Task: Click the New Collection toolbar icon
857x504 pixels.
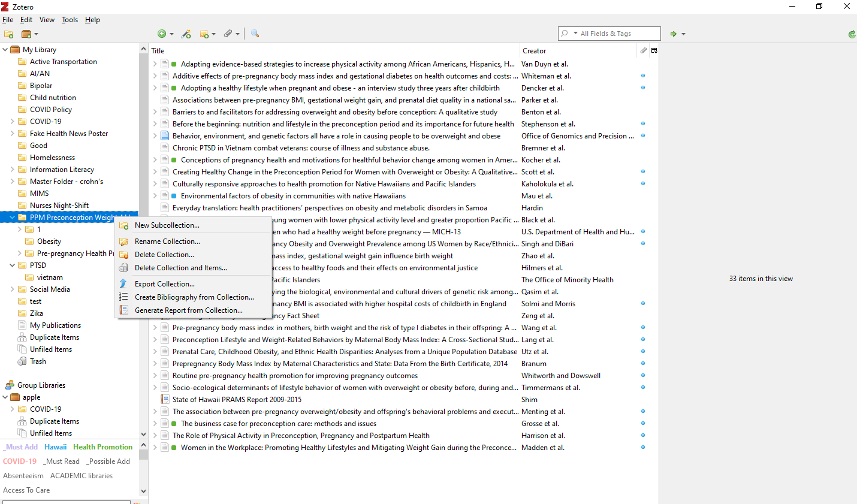Action: click(x=8, y=34)
